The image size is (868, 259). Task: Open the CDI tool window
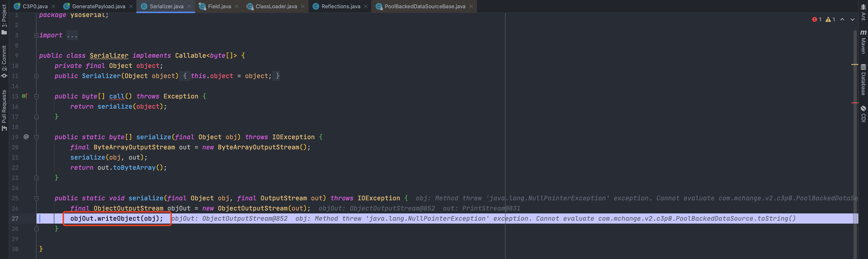863,114
